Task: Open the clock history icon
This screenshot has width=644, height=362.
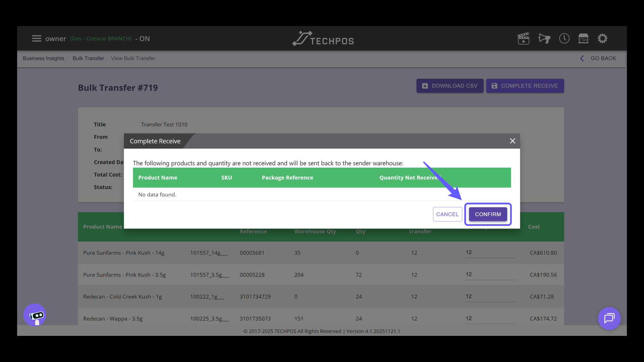Action: [564, 39]
